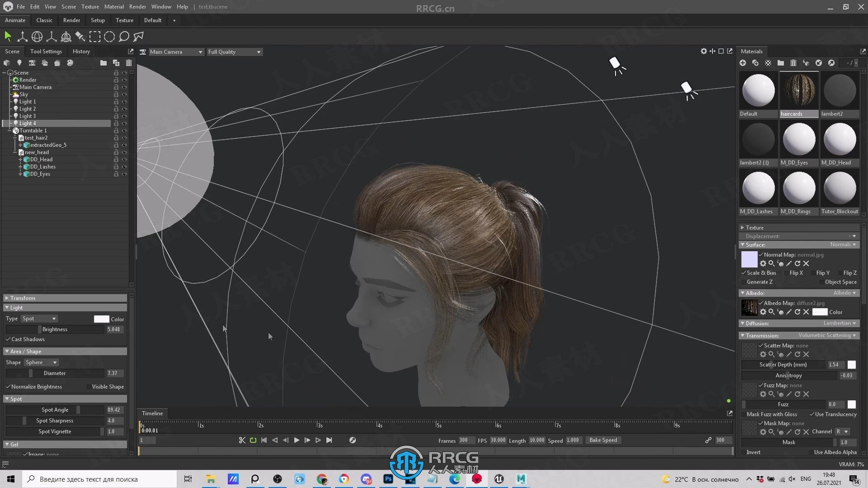The height and width of the screenshot is (488, 868).
Task: Click the add material icon in Materials panel
Action: pyautogui.click(x=742, y=62)
